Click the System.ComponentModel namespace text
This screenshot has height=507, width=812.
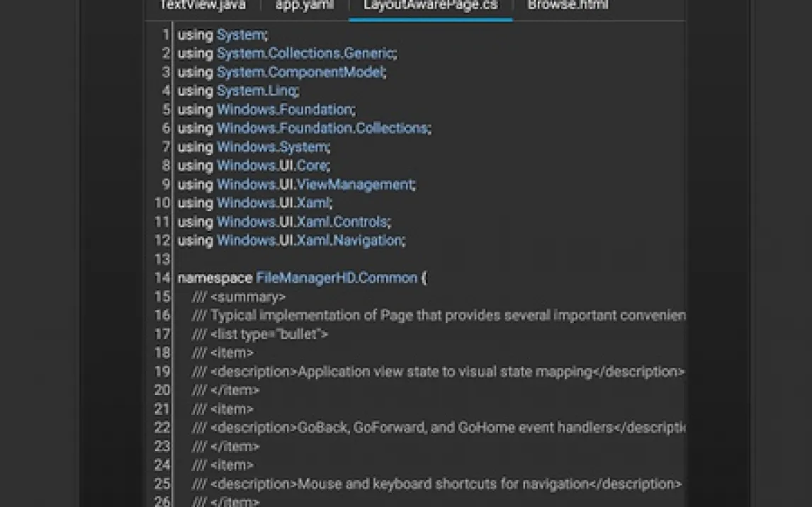click(300, 72)
